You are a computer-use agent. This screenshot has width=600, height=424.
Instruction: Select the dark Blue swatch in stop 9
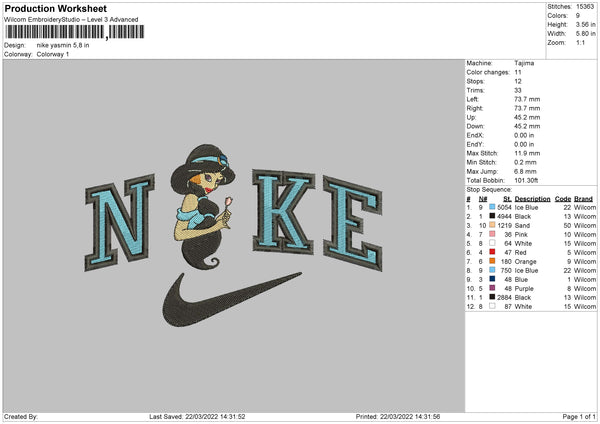492,279
